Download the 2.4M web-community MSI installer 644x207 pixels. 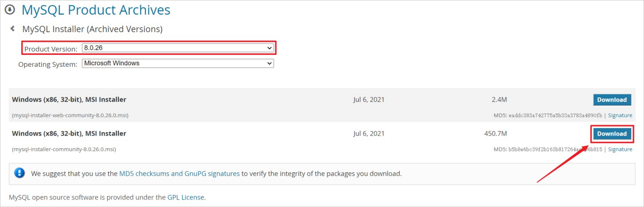tap(612, 99)
